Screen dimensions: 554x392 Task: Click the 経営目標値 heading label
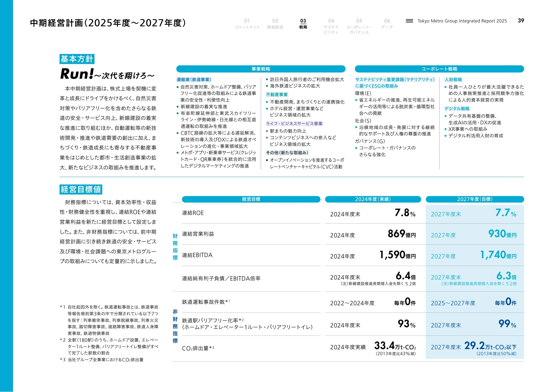(81, 189)
